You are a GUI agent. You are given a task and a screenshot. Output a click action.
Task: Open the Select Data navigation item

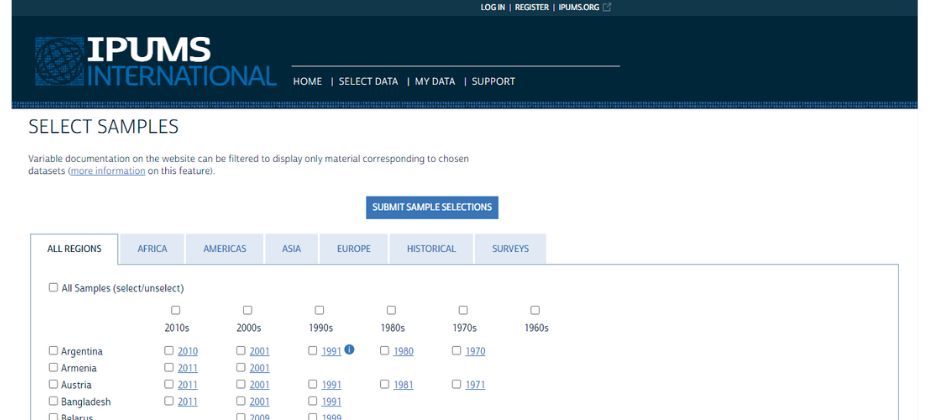pyautogui.click(x=368, y=82)
